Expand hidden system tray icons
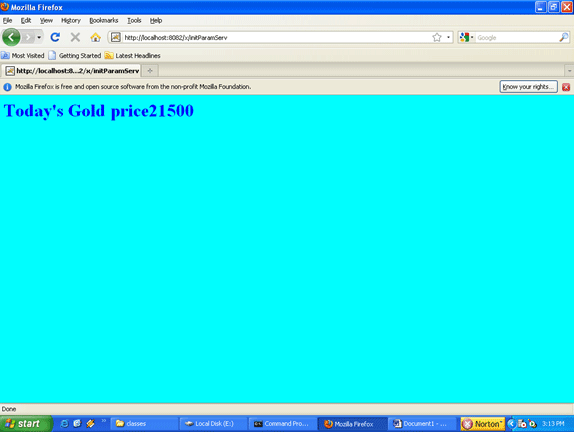The height and width of the screenshot is (433, 577). click(x=511, y=424)
